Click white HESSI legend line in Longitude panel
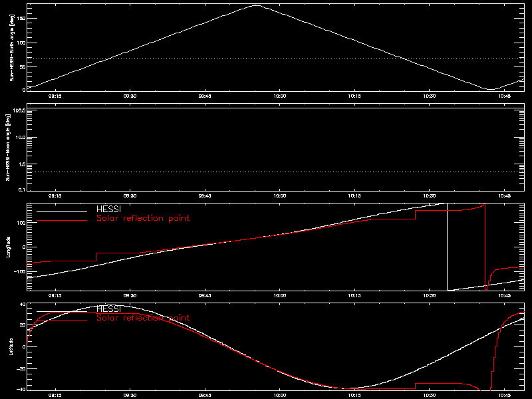Image resolution: width=532 pixels, height=399 pixels. click(x=62, y=211)
